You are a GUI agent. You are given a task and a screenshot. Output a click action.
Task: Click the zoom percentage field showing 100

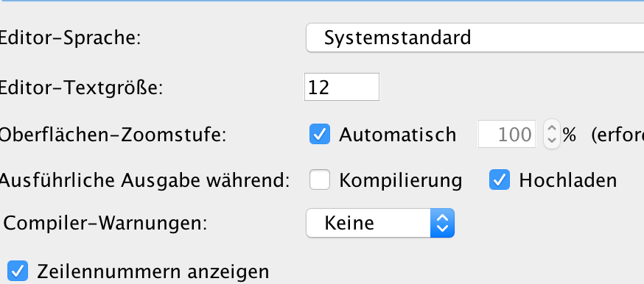pos(507,135)
